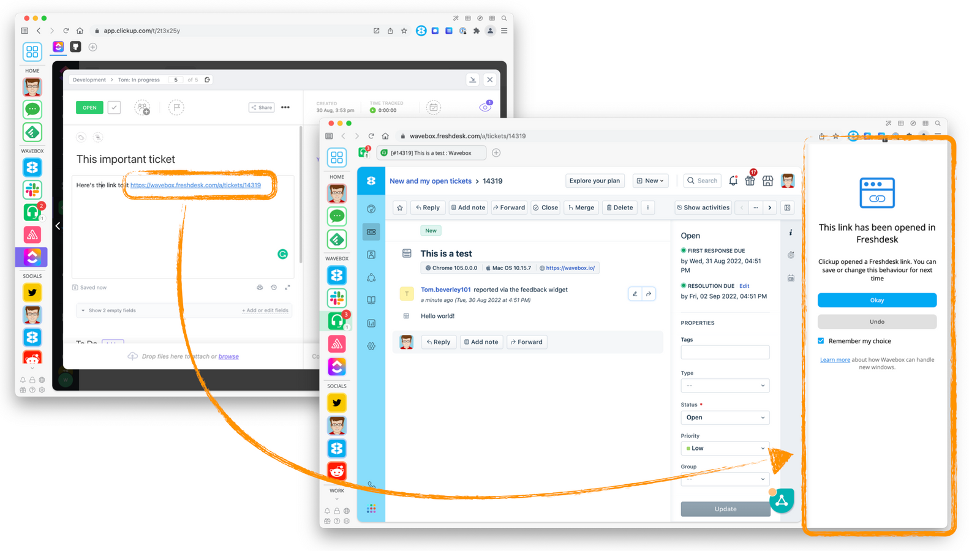
Task: Click the ClickUp watchers eye icon
Action: (x=485, y=107)
